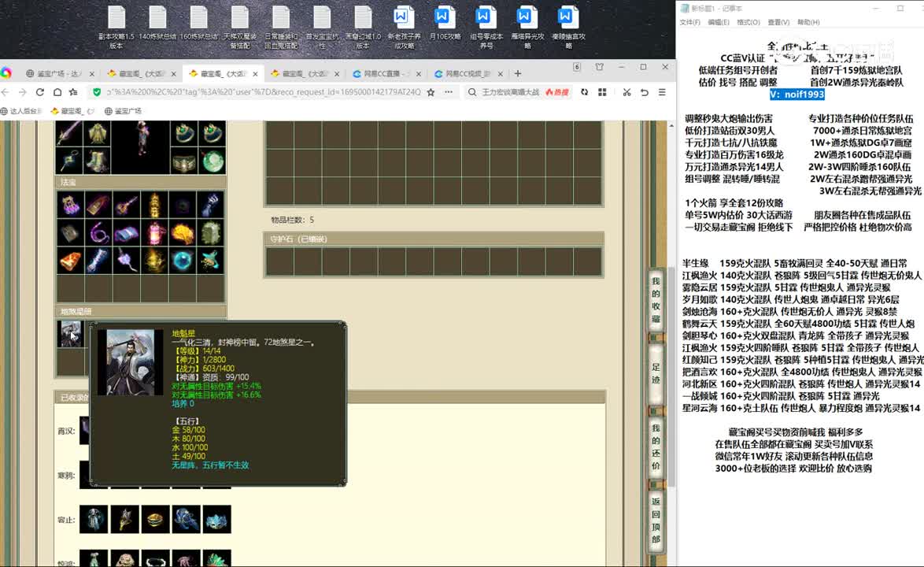Click the 半生缘 159克火混队 row in Notepad

tap(794, 264)
